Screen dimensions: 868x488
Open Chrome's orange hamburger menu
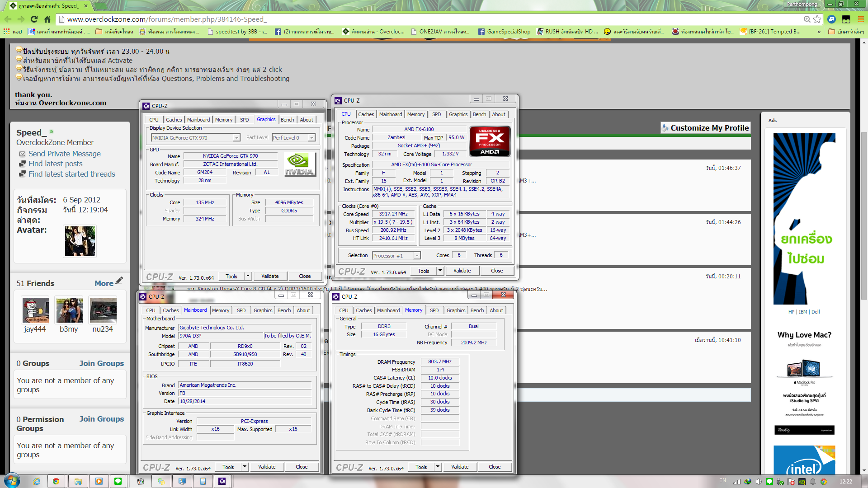[861, 19]
